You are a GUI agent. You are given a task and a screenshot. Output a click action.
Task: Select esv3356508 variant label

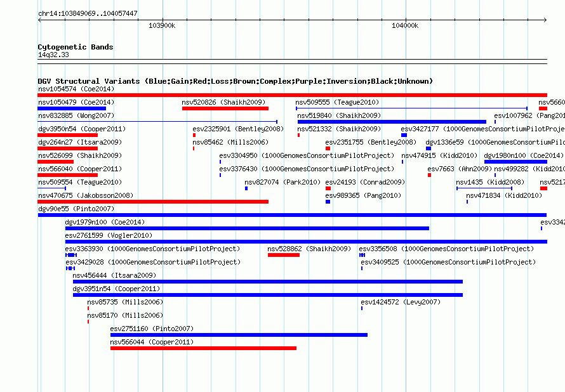446,249
